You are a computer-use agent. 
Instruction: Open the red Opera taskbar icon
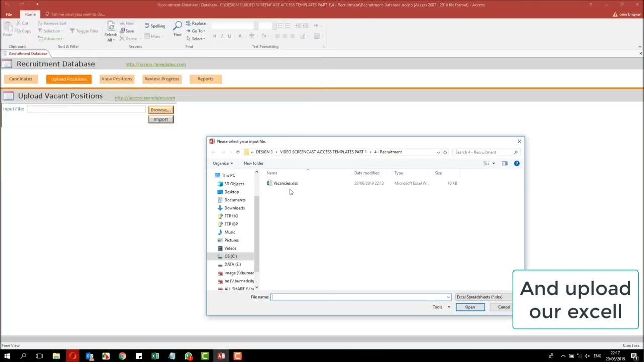(x=73, y=356)
